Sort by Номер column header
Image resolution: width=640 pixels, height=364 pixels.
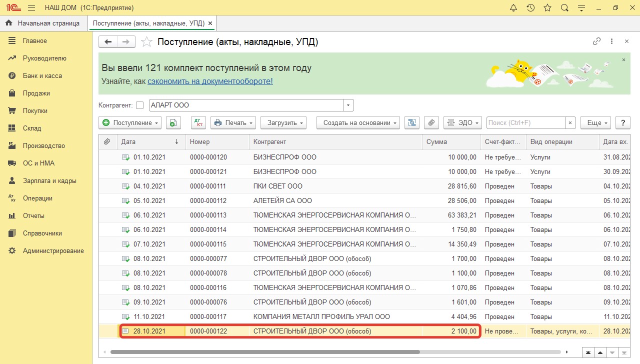point(217,142)
